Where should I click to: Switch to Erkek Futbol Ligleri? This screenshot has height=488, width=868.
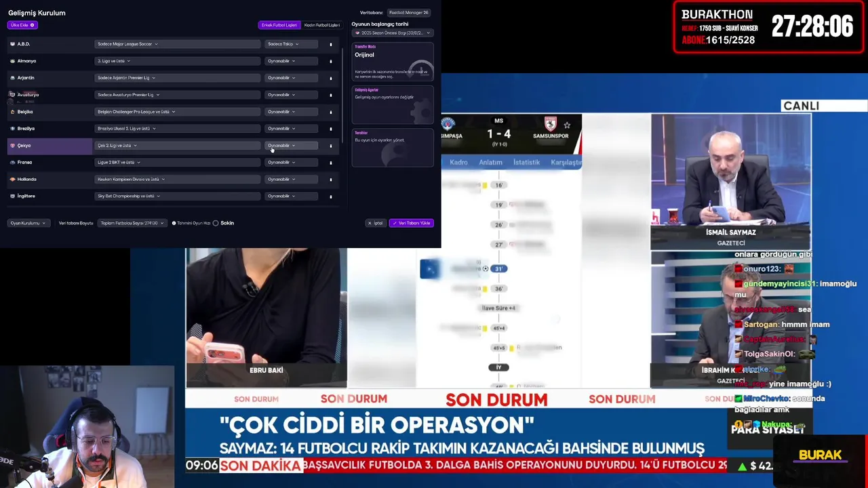[x=279, y=25]
